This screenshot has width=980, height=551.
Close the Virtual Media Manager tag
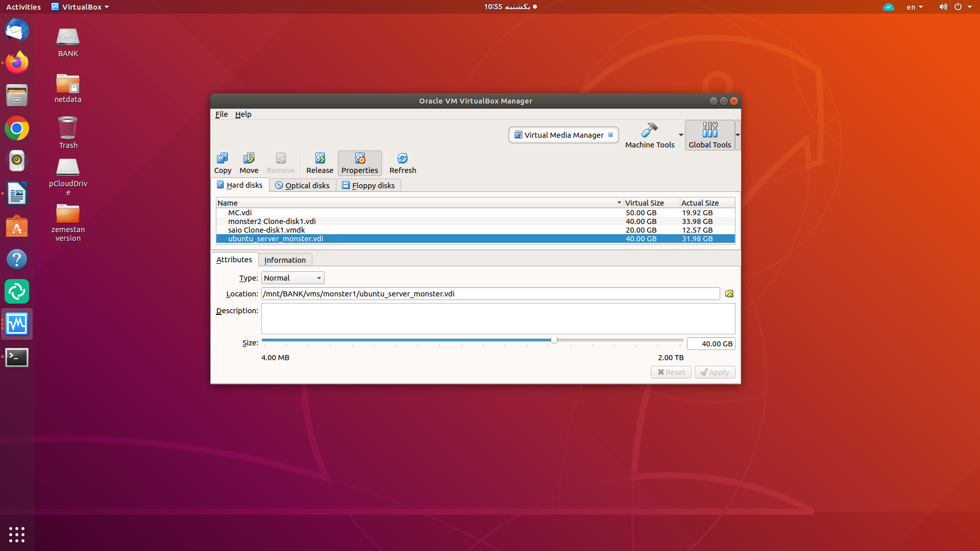[610, 135]
